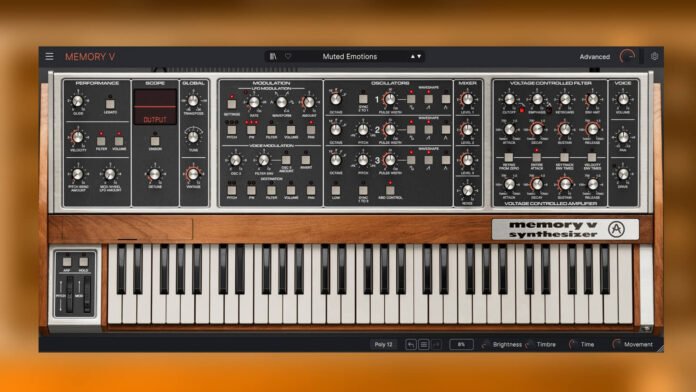
Task: Adjust the Vintage knob
Action: (x=193, y=174)
